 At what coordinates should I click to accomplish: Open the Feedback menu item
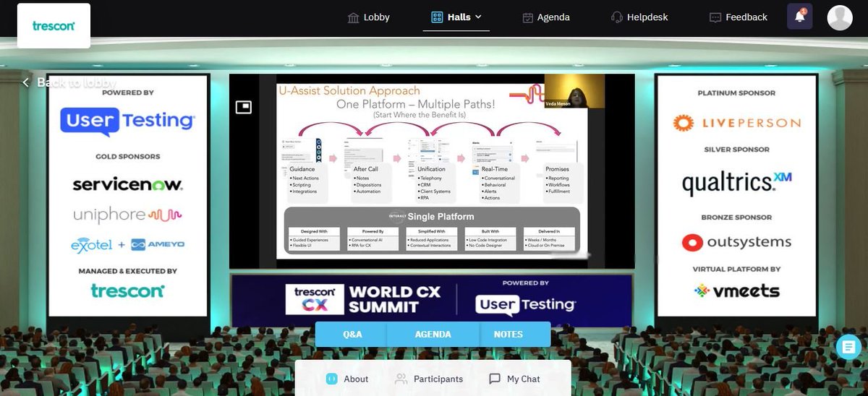tap(738, 17)
